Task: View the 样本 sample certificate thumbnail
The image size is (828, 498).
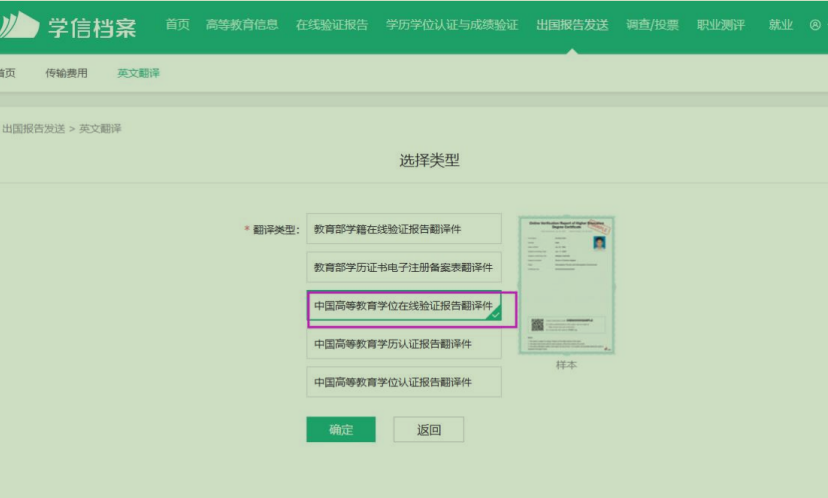Action: pos(566,285)
